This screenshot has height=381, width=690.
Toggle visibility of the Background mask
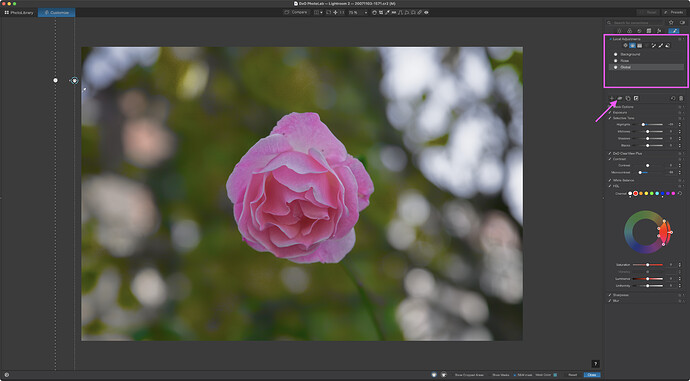click(x=616, y=54)
